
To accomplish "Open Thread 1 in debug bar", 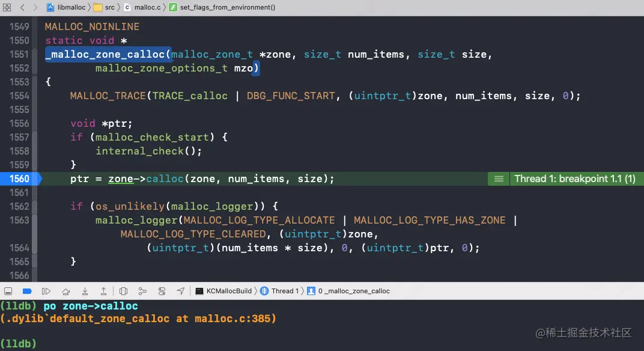I will [279, 291].
